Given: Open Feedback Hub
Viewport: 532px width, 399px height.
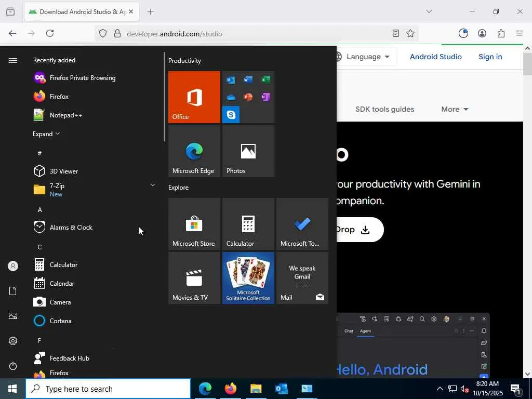Looking at the screenshot, I should (x=61, y=358).
